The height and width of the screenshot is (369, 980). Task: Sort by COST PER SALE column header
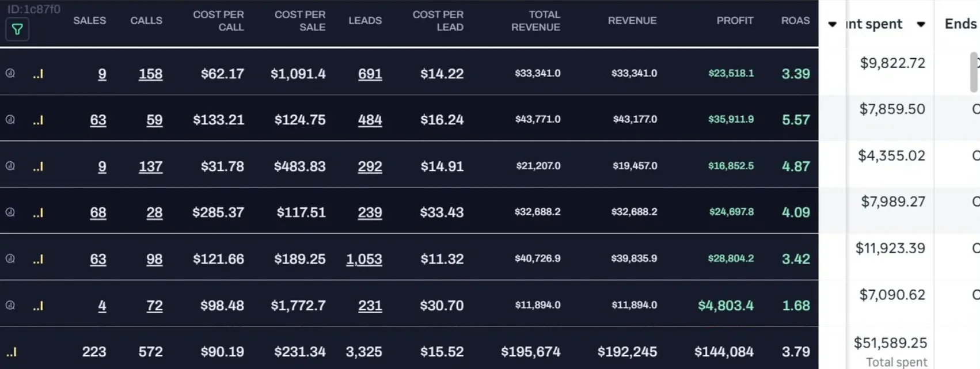click(x=300, y=21)
